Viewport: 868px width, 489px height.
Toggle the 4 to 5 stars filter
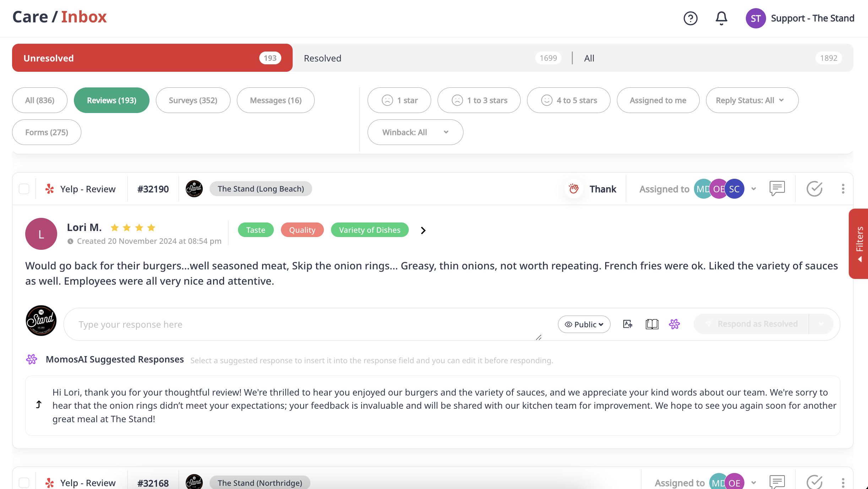569,100
